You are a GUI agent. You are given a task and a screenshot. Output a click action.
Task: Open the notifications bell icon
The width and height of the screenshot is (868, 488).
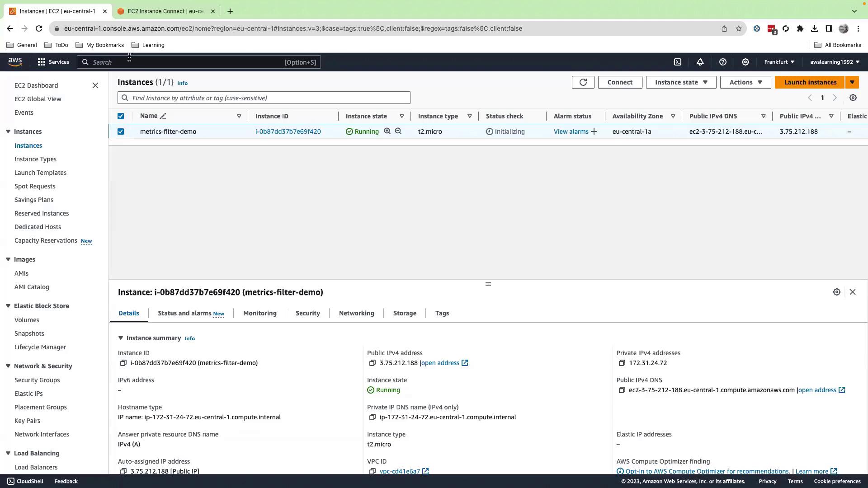700,62
